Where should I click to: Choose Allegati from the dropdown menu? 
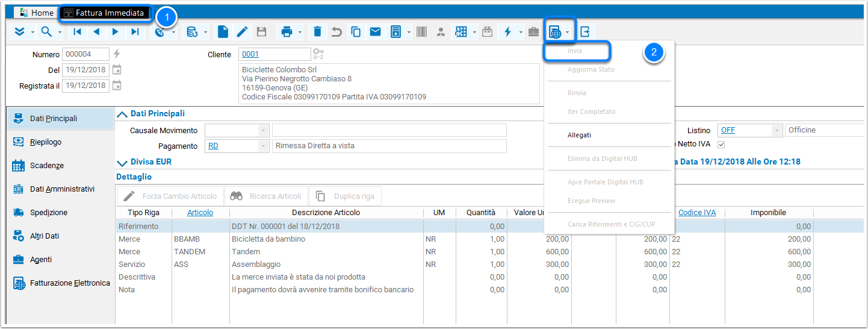(579, 135)
